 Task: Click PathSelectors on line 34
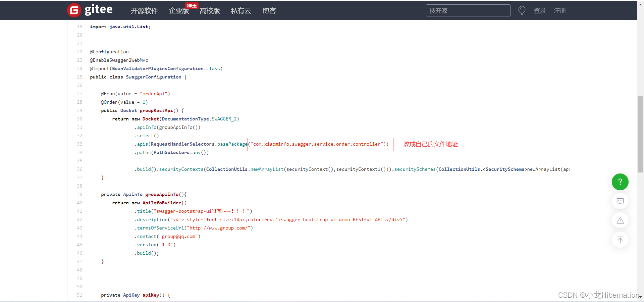171,152
